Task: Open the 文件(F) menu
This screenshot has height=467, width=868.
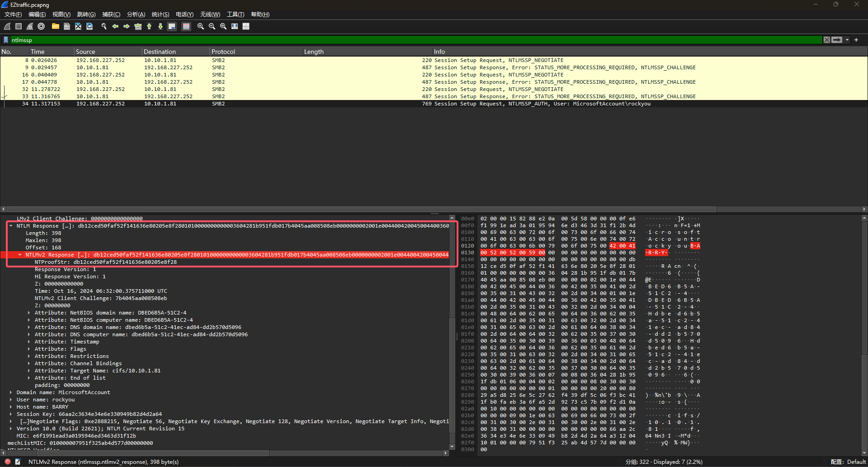Action: click(x=13, y=14)
